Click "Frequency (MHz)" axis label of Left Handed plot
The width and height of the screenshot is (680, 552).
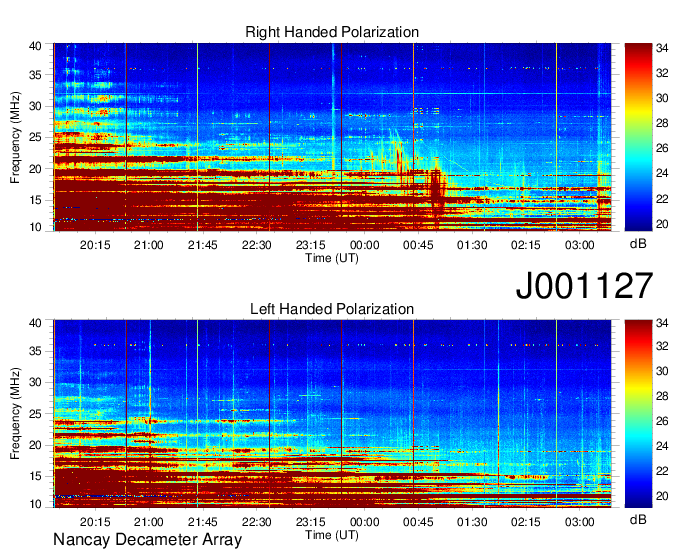[x=15, y=414]
